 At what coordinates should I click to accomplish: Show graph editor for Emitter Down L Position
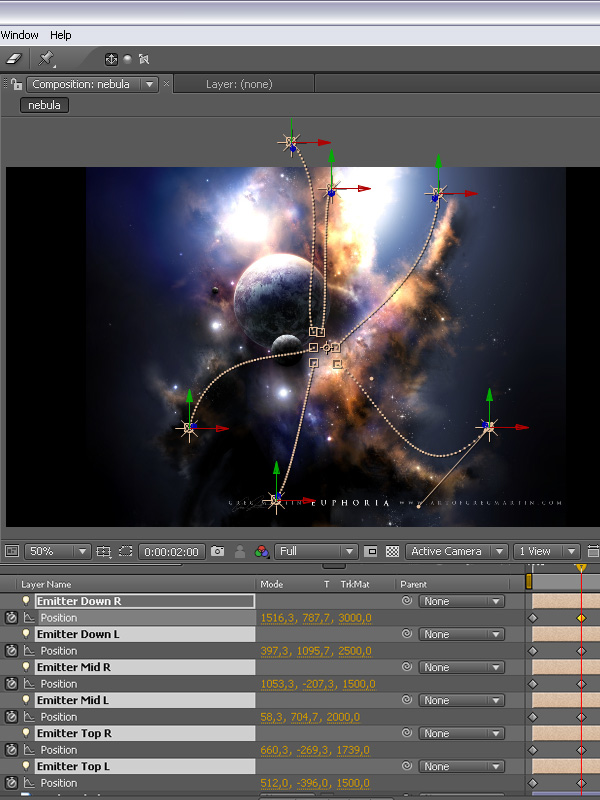point(29,651)
